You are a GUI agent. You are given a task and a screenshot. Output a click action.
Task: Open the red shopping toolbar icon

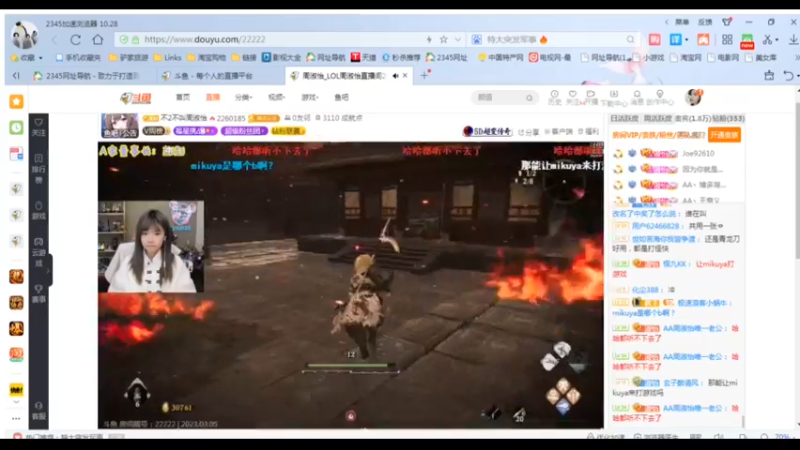(655, 39)
